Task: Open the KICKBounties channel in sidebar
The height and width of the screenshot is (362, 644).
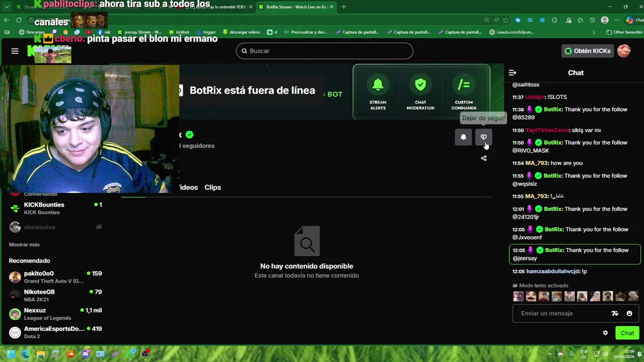Action: [x=55, y=208]
